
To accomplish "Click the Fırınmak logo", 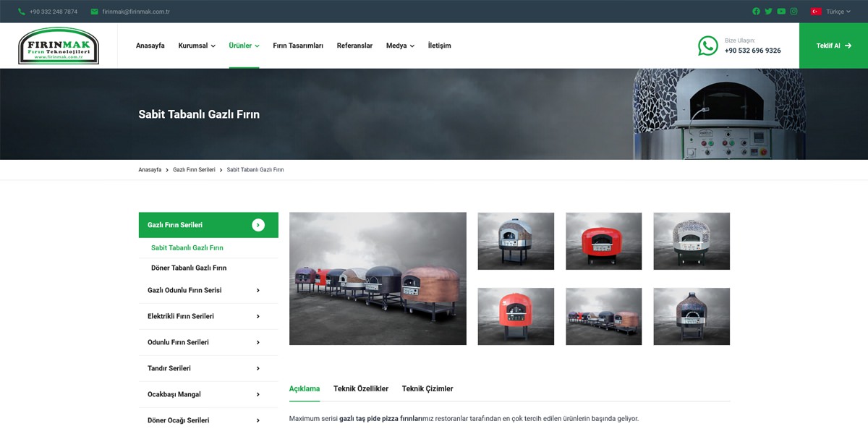I will (59, 46).
